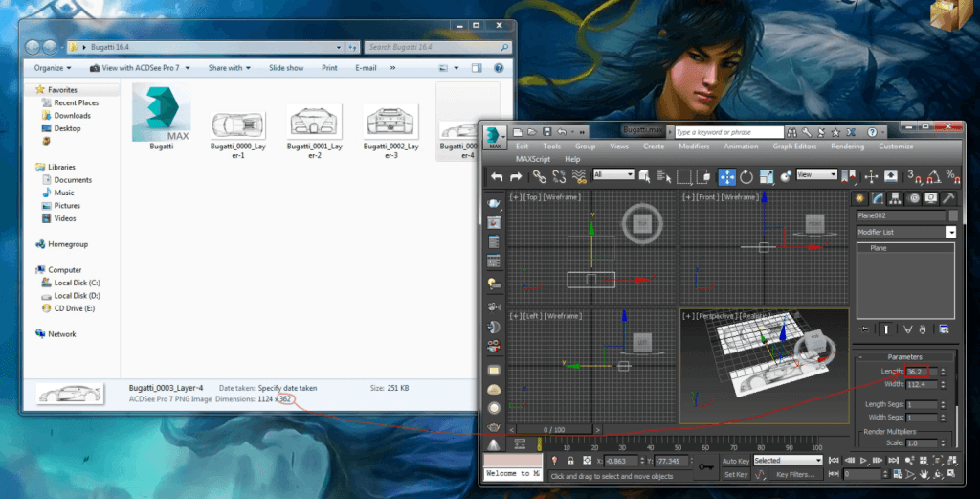Open the Modify command panel tab
Image resolution: width=980 pixels, height=499 pixels.
878,198
